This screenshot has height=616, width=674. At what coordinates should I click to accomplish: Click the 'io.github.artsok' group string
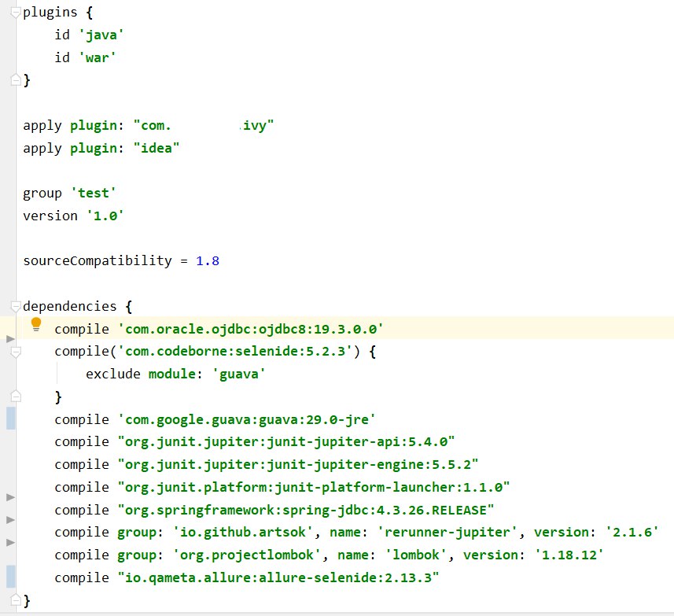click(243, 533)
